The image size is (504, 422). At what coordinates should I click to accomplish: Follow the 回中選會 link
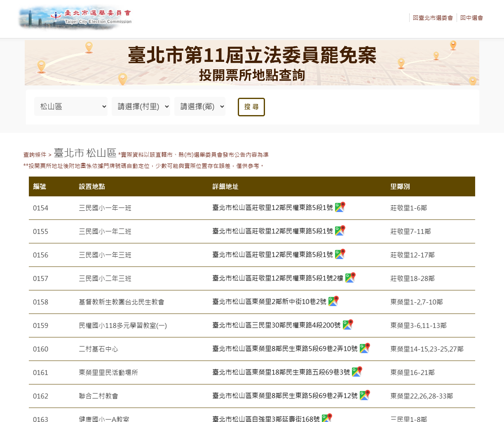click(x=471, y=18)
